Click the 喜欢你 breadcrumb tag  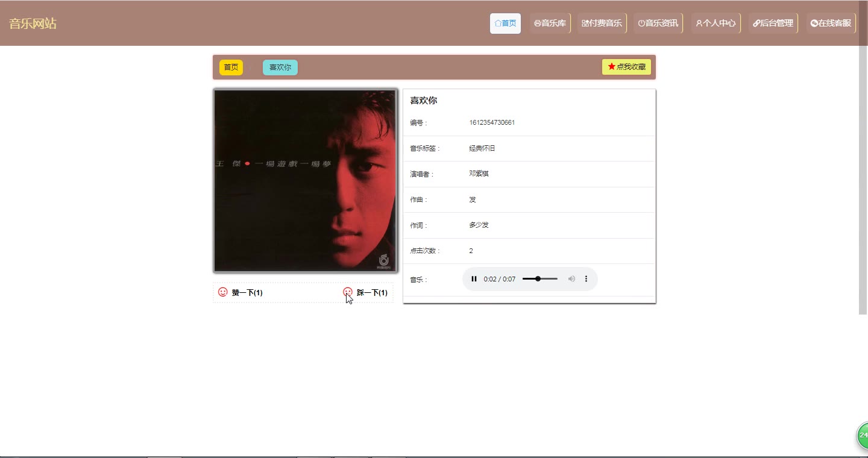[x=280, y=67]
